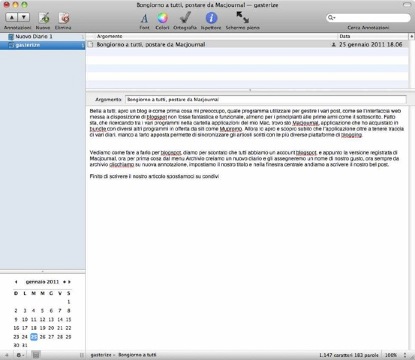
Task: Add a journal with the plus button
Action: (6, 355)
